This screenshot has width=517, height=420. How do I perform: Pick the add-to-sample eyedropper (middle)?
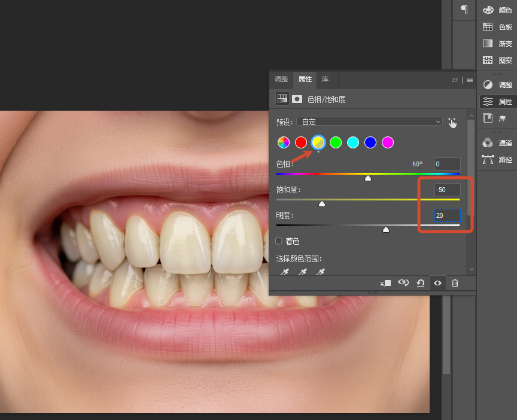point(302,272)
